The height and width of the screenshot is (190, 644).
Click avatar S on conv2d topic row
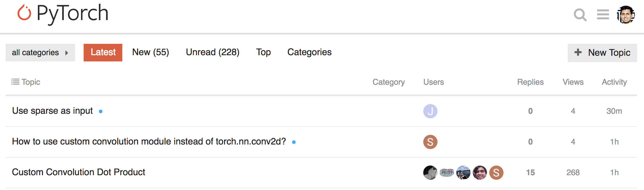(x=430, y=141)
